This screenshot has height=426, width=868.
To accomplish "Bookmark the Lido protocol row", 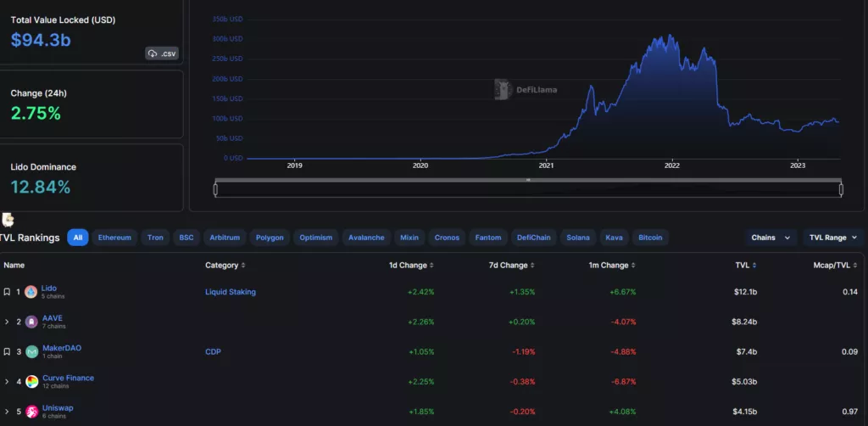I will [7, 291].
